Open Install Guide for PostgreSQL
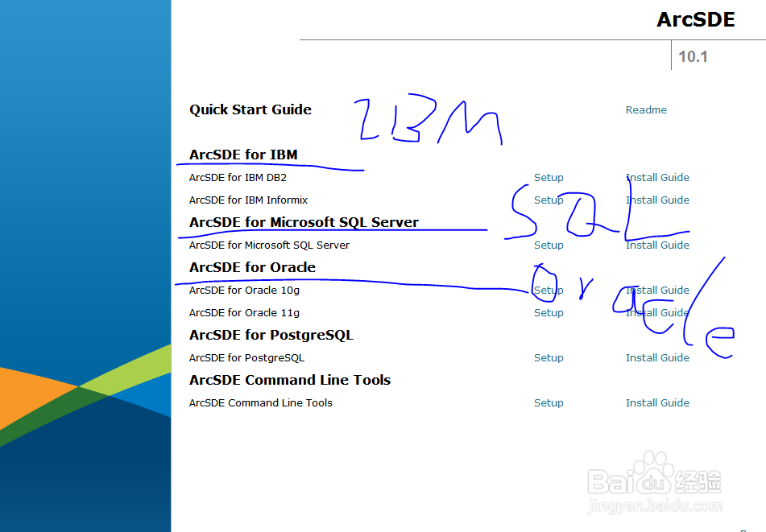 coord(657,358)
